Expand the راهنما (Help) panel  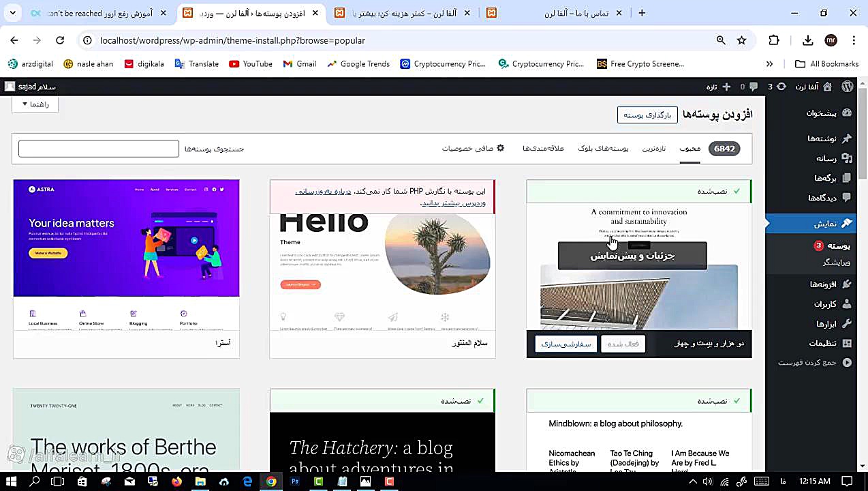point(35,104)
